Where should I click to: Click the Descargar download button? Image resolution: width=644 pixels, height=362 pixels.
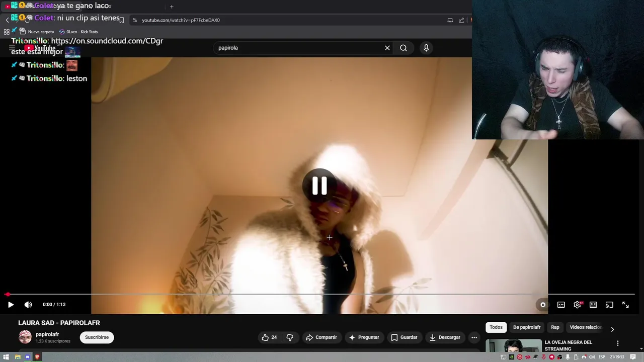point(445,337)
